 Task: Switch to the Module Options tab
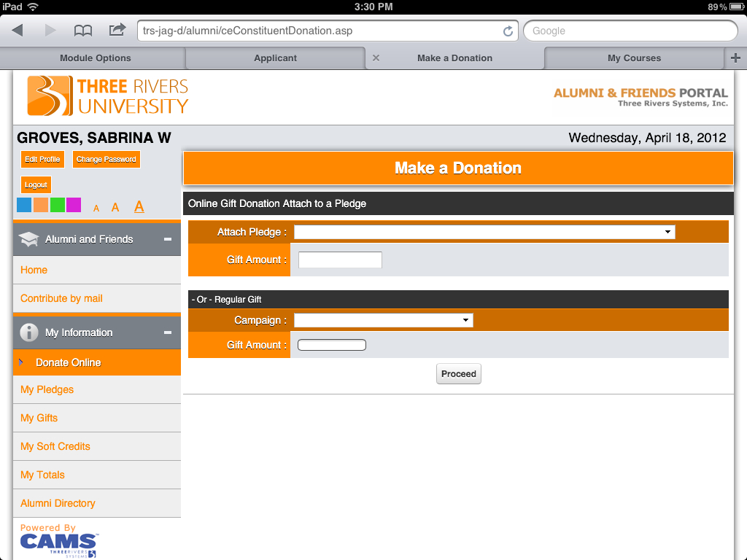[95, 58]
